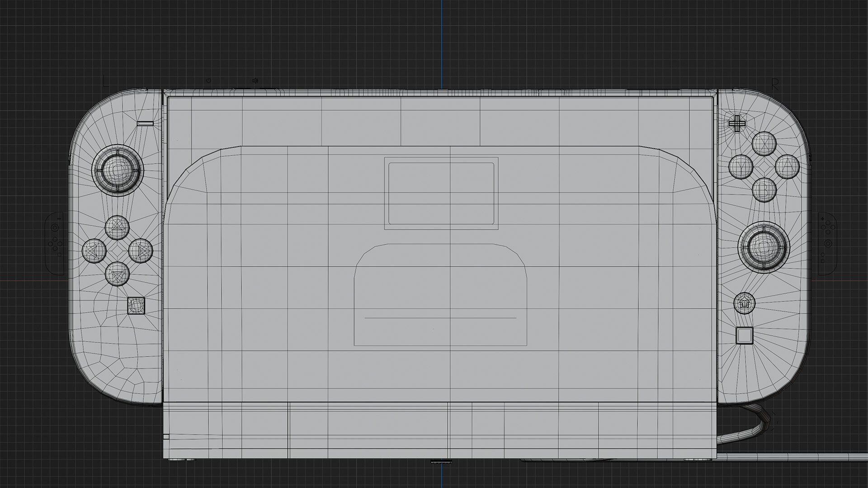Select the down directional button on left Joy-Con
868x488 pixels.
[117, 274]
